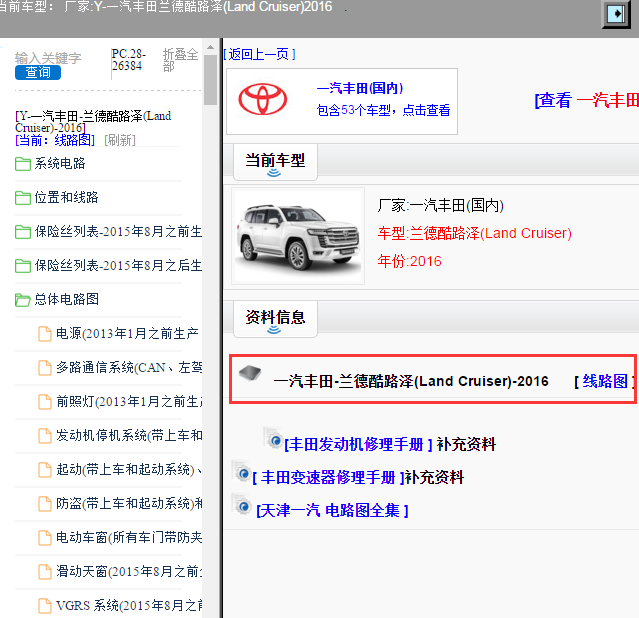Click the 年份:2016 red text

click(x=409, y=261)
